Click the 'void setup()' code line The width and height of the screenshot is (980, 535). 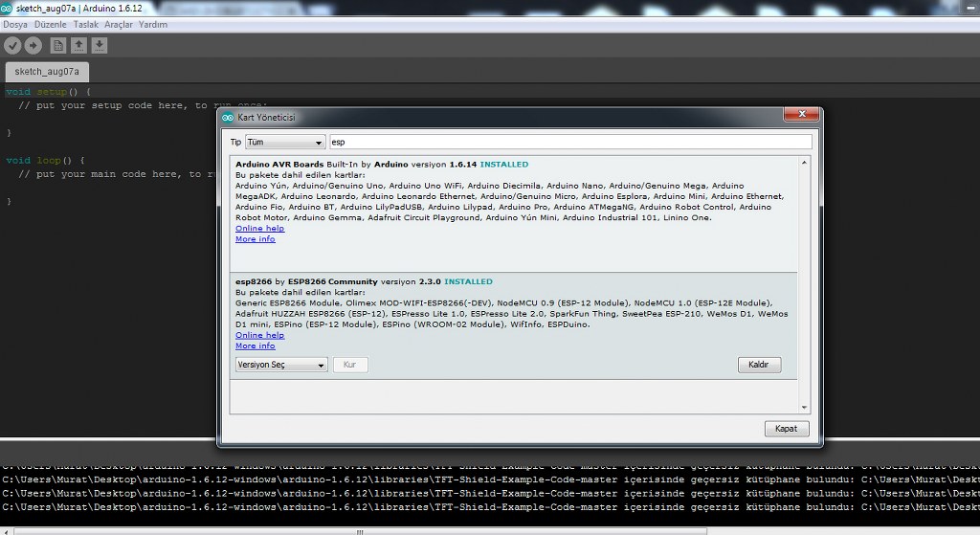(48, 91)
